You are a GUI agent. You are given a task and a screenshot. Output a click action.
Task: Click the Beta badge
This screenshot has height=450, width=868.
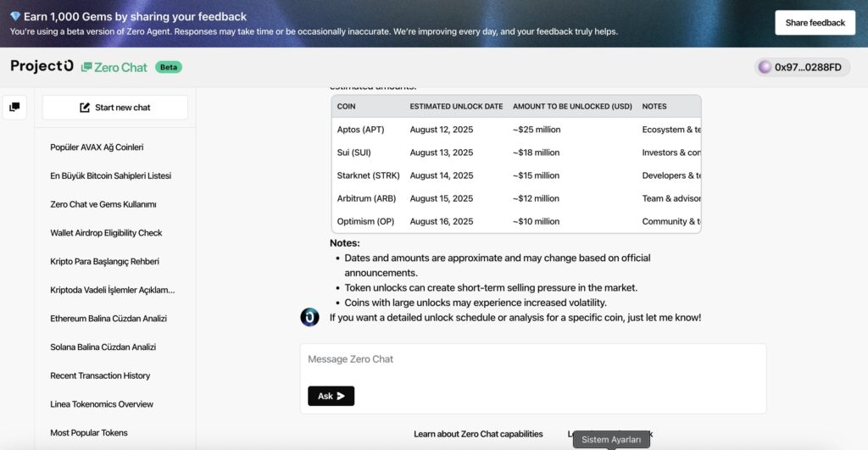point(169,67)
